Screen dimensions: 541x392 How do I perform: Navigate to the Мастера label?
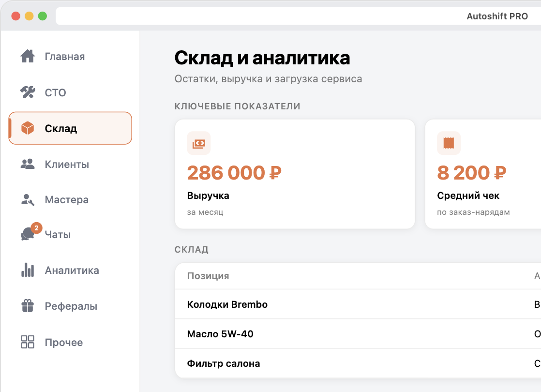67,200
